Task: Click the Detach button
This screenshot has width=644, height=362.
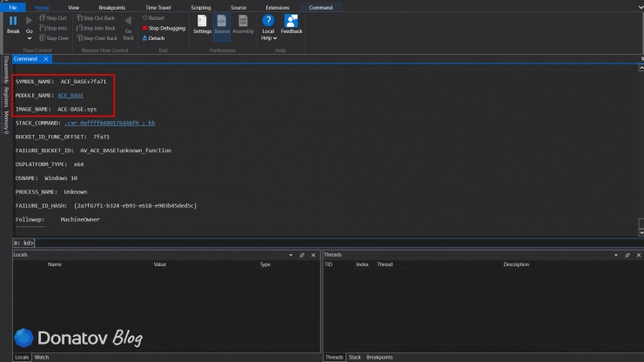Action: click(x=153, y=38)
